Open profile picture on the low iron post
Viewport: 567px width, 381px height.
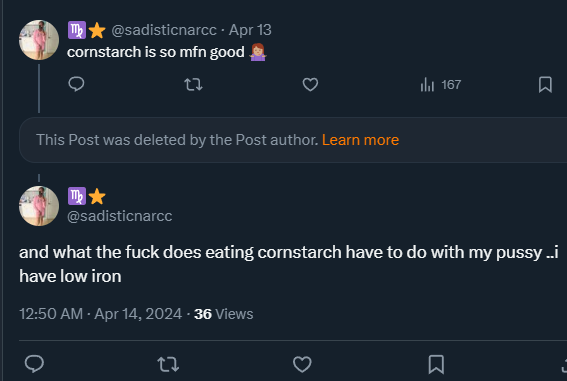coord(39,206)
